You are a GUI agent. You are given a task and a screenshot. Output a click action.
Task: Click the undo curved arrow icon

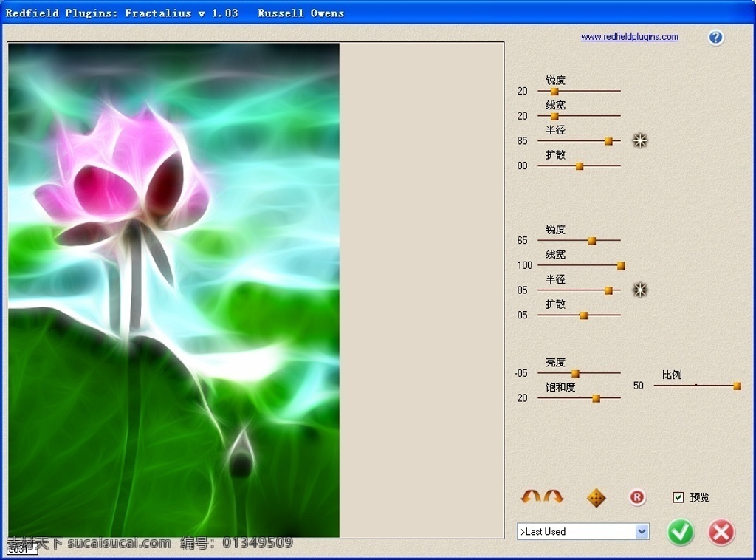(531, 496)
